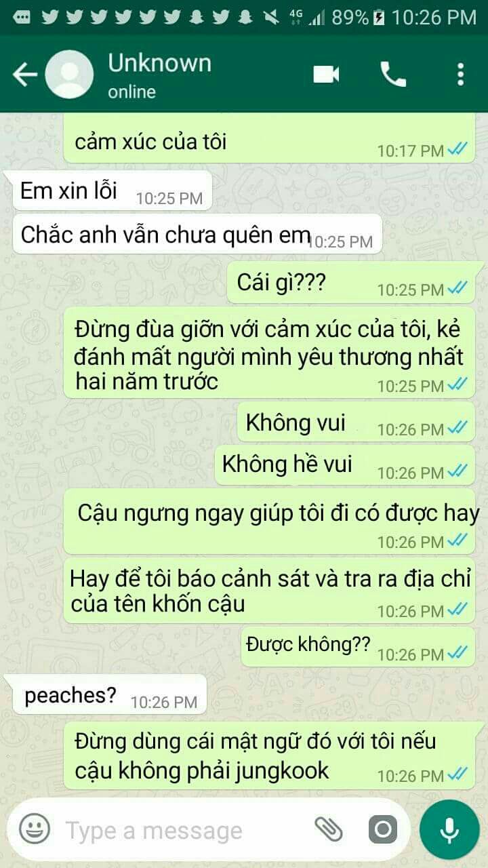488x868 pixels.
Task: Focus the Type a message field
Action: [183, 830]
